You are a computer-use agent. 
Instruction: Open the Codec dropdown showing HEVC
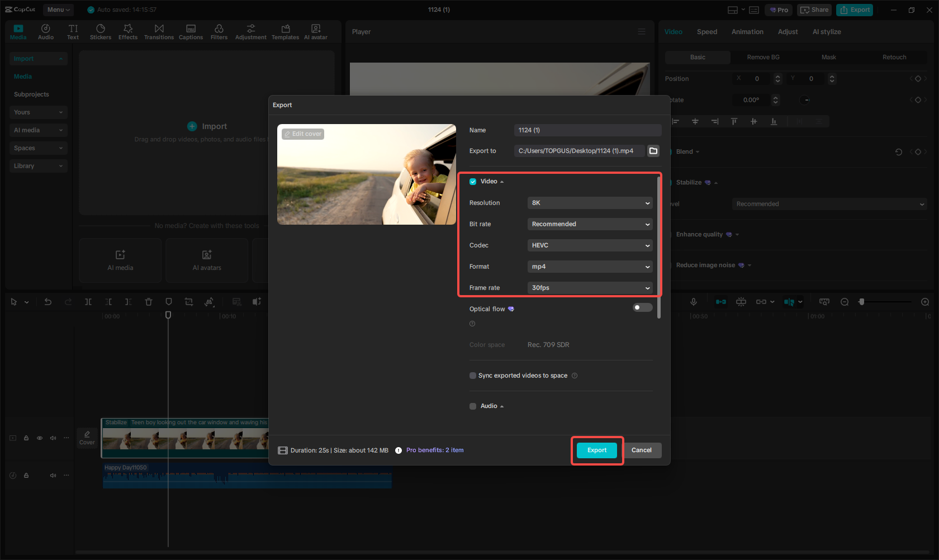tap(590, 245)
